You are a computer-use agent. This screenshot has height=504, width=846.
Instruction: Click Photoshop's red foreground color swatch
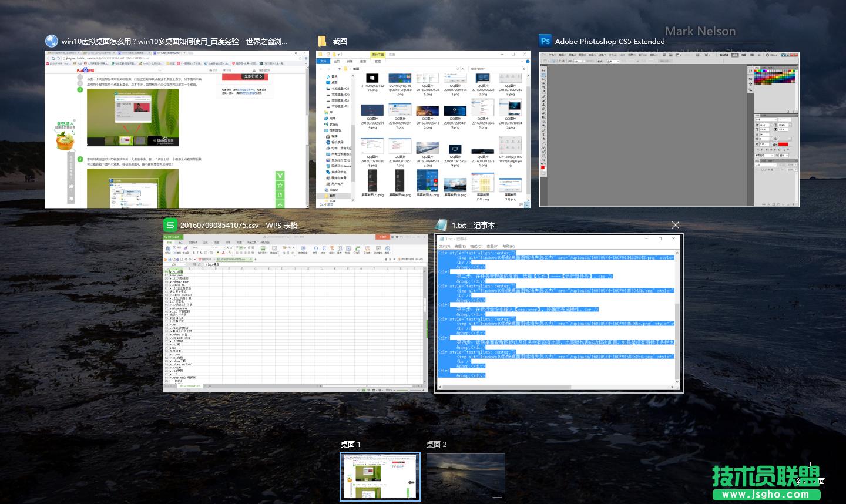click(x=543, y=167)
